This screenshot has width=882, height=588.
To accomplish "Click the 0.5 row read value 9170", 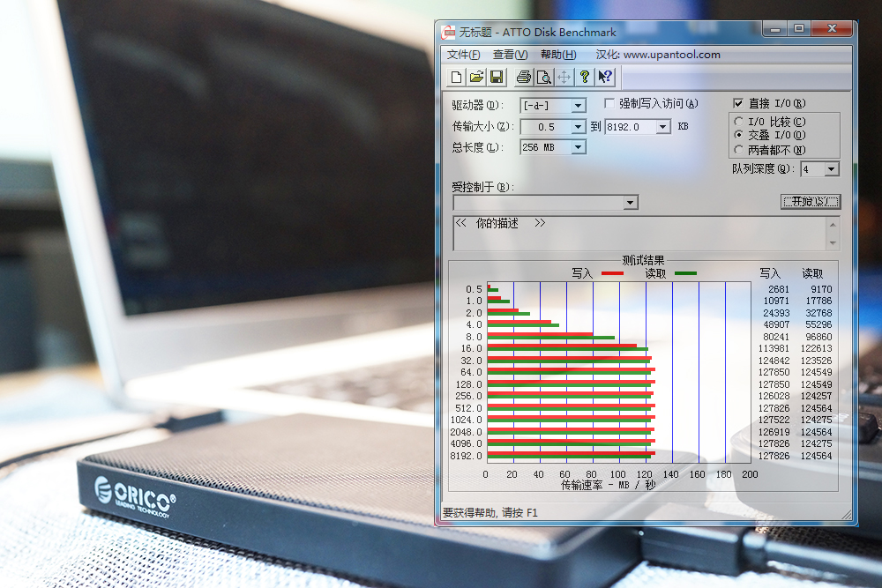I will 821,289.
